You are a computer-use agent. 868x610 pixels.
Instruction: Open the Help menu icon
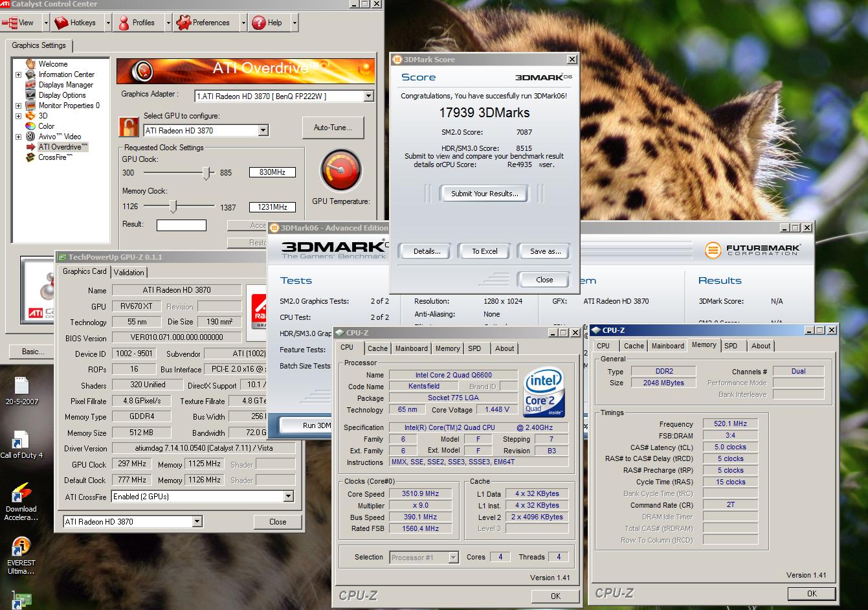coord(259,23)
